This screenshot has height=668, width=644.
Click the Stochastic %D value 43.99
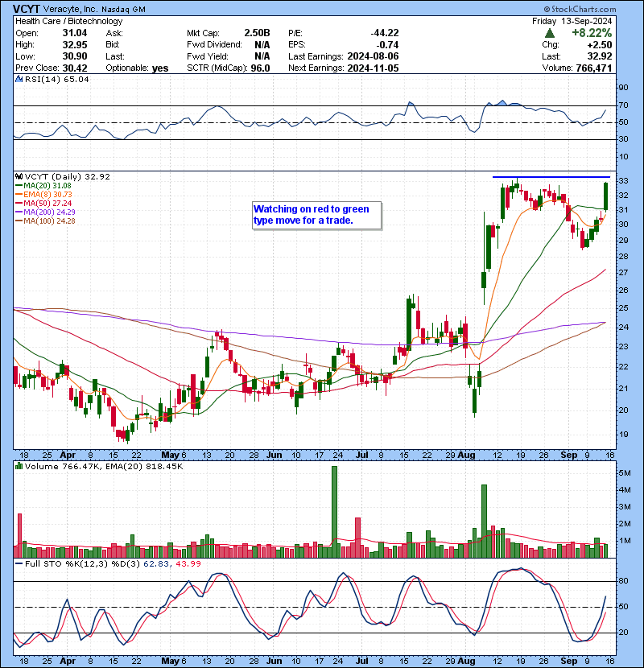click(x=188, y=563)
